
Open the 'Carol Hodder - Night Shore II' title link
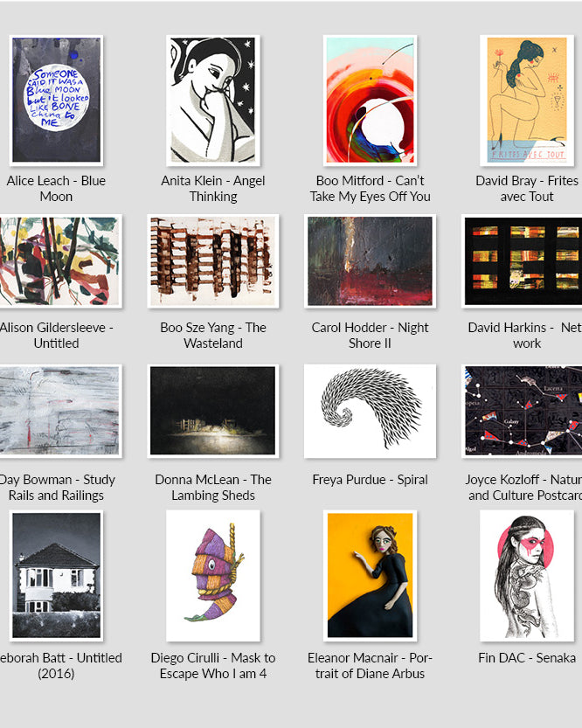[370, 336]
